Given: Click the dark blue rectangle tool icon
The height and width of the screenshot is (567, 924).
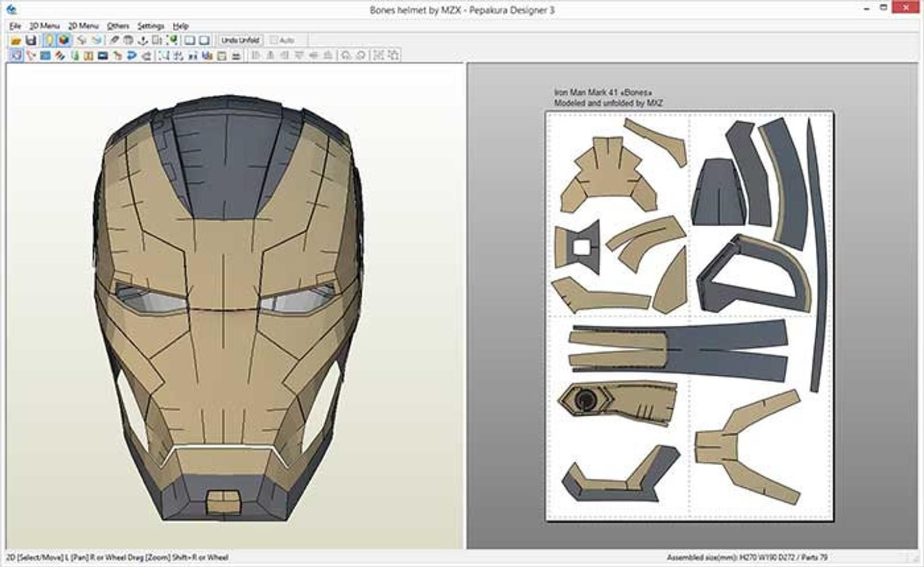Looking at the screenshot, I should (x=103, y=56).
